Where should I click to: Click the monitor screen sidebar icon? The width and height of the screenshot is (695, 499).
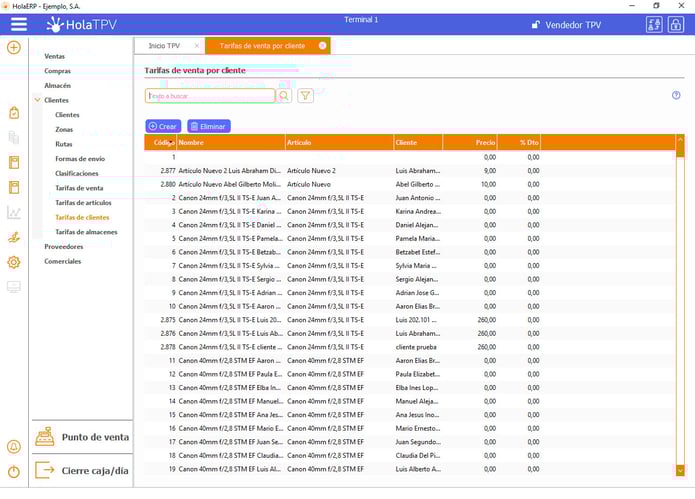[x=14, y=287]
